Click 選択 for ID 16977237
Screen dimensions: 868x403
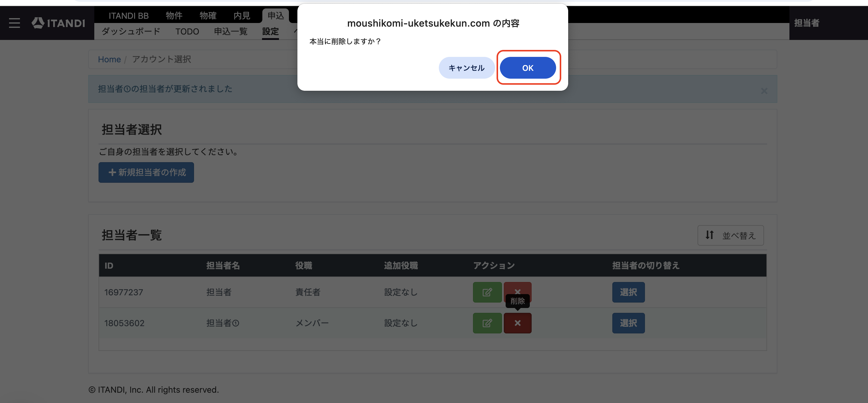pyautogui.click(x=628, y=292)
